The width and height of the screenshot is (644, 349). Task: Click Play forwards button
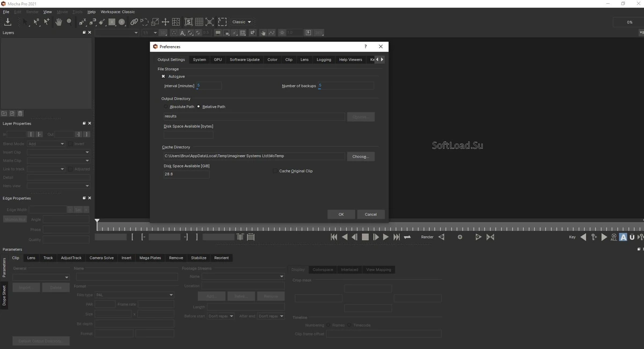click(x=386, y=237)
